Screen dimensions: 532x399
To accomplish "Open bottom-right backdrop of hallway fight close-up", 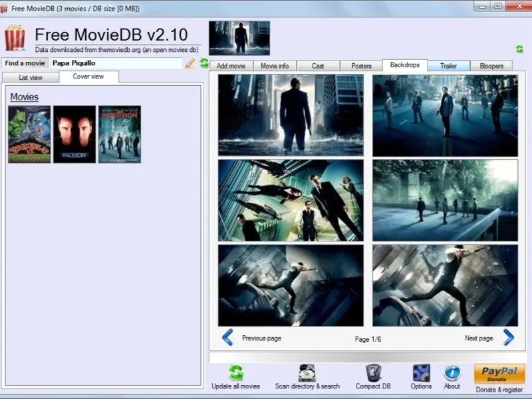I will tap(445, 285).
